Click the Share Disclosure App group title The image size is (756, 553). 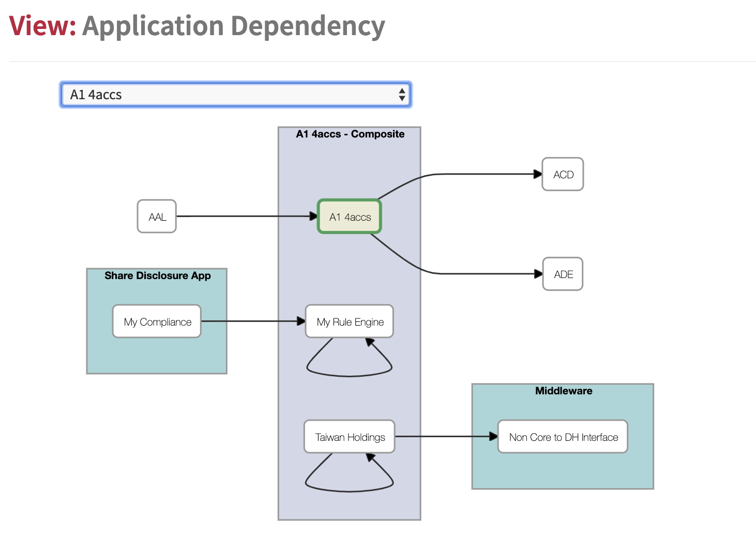[x=157, y=275]
